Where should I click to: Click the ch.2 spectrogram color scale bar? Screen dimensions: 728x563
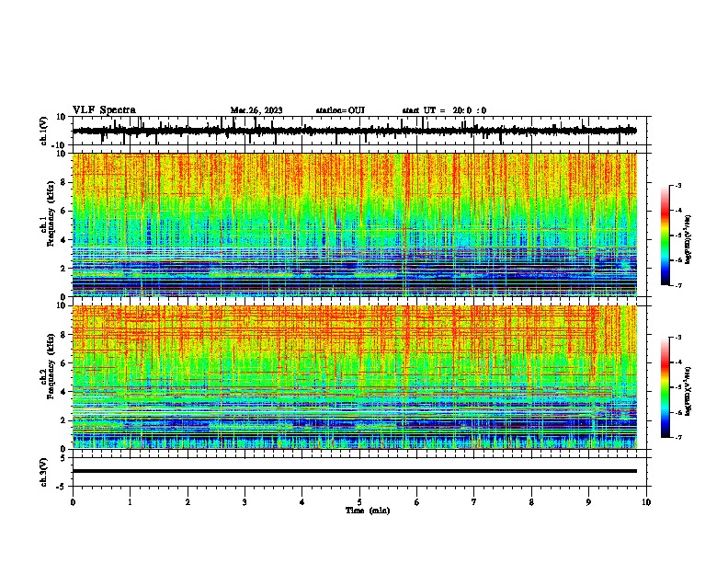tap(665, 387)
